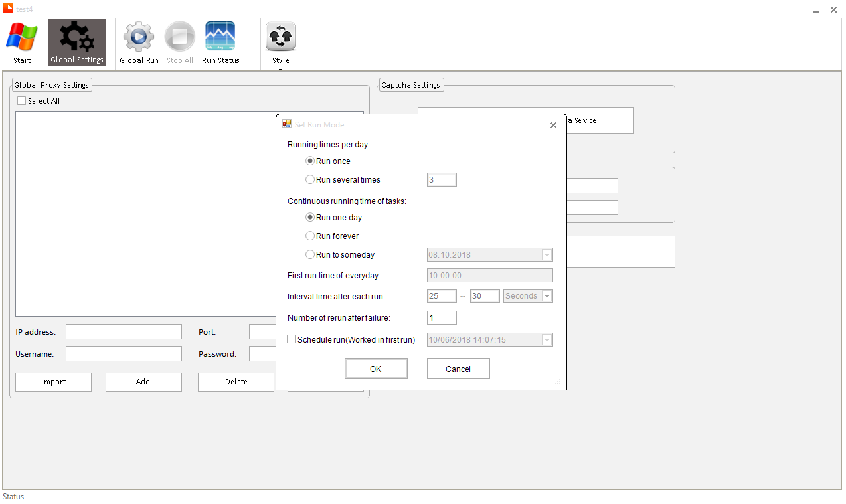Expand the Schedule run datetime dropdown
The width and height of the screenshot is (846, 504).
[x=547, y=340]
